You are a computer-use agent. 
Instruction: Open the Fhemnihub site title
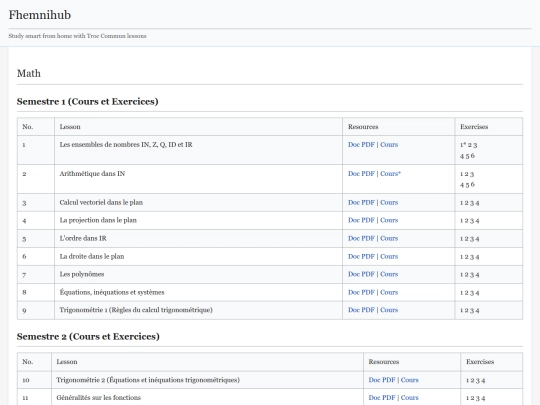[x=40, y=15]
